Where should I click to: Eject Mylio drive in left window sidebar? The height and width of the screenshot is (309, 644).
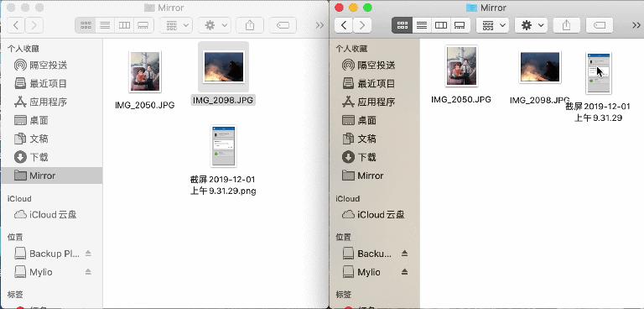pos(88,272)
